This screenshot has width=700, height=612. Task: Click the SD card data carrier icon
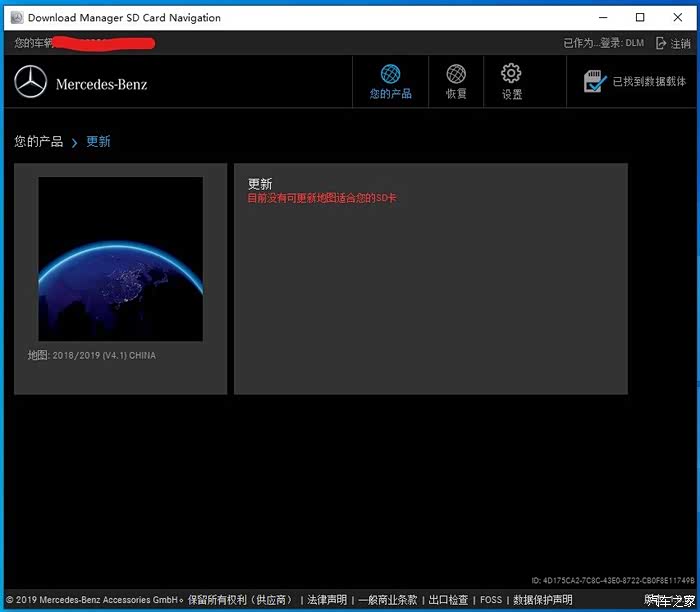[595, 82]
